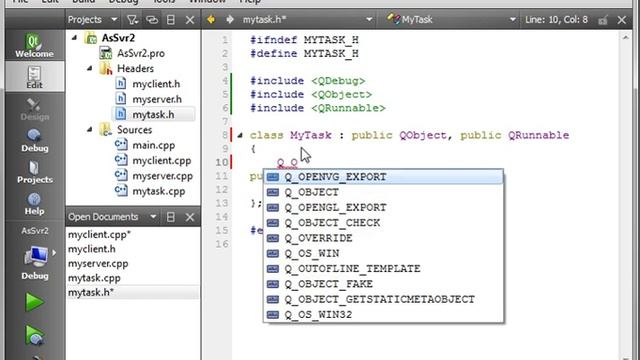Collapse the Headers folder
The height and width of the screenshot is (360, 640).
click(89, 68)
